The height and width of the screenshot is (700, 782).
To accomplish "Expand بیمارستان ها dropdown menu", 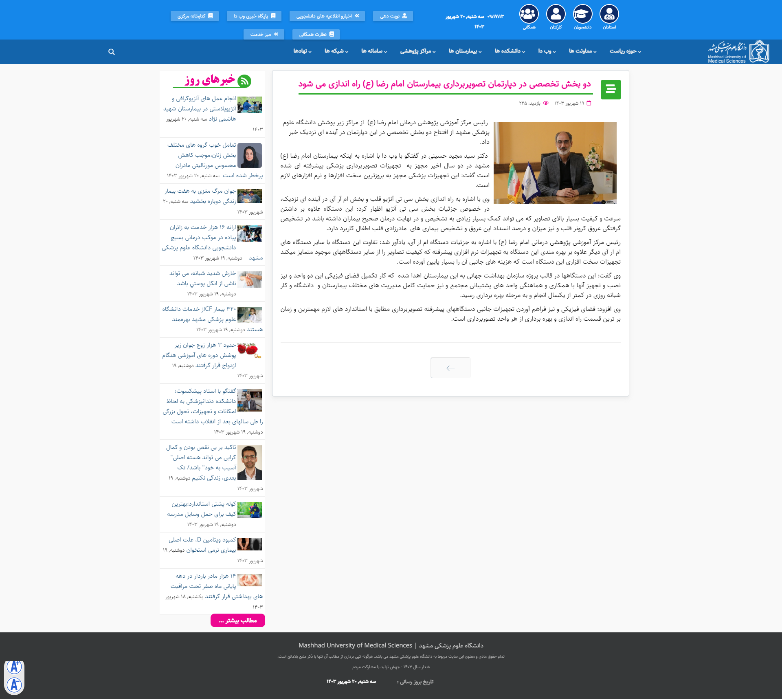I will (465, 51).
